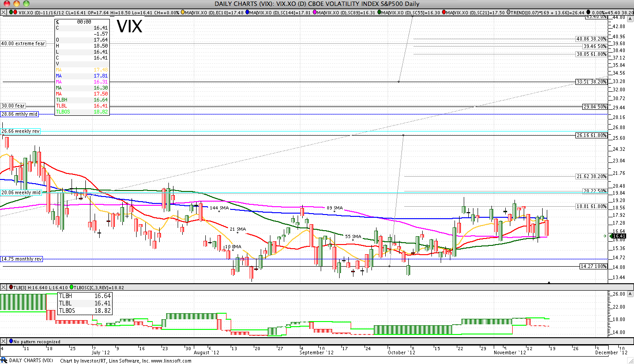The height and width of the screenshot is (364, 634).
Task: Click the red TLB[3] indicator dot
Action: tap(11, 287)
